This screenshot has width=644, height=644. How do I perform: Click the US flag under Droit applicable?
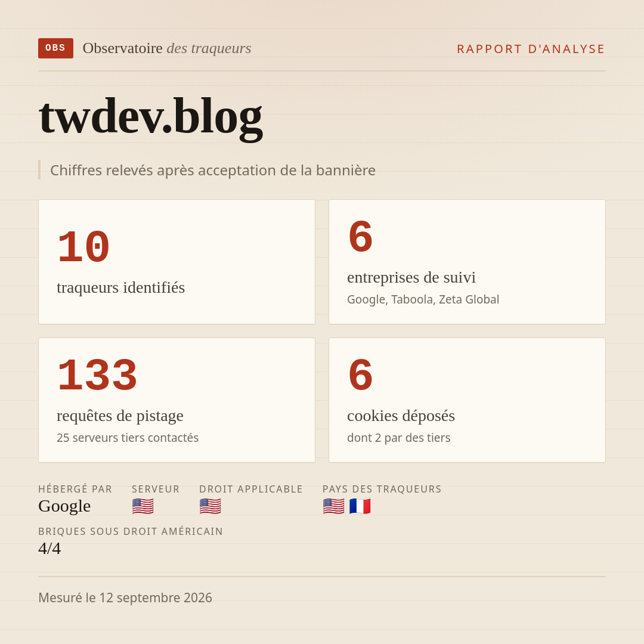(x=210, y=506)
